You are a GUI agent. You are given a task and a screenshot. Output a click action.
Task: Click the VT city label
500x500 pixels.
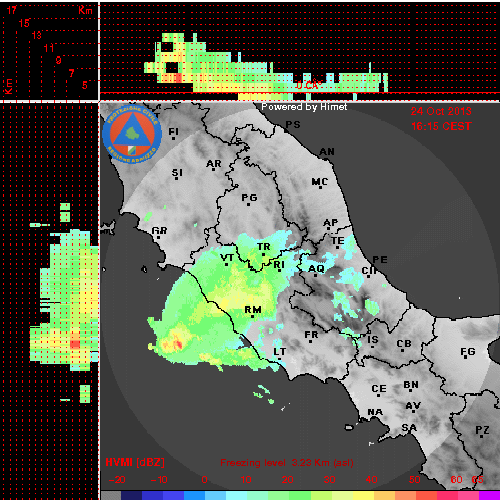pos(227,258)
